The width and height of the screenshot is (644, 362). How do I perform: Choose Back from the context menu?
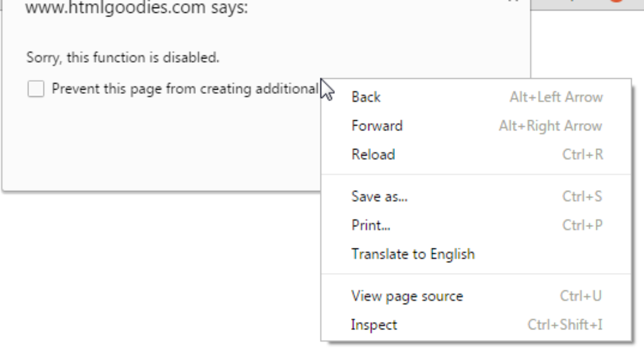click(x=366, y=97)
